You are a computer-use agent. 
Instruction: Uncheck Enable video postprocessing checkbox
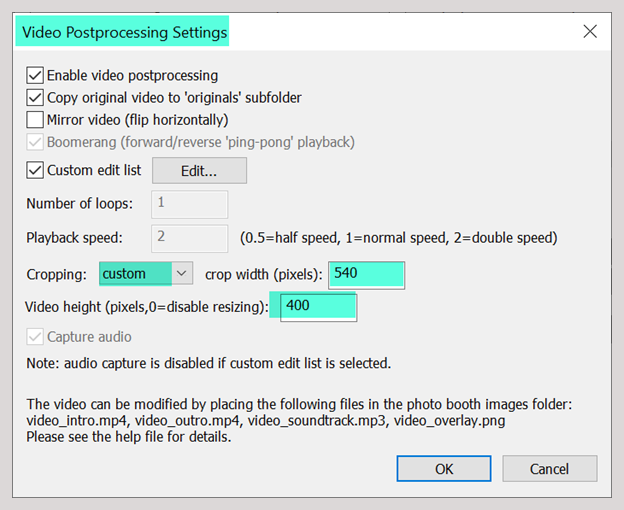(35, 75)
